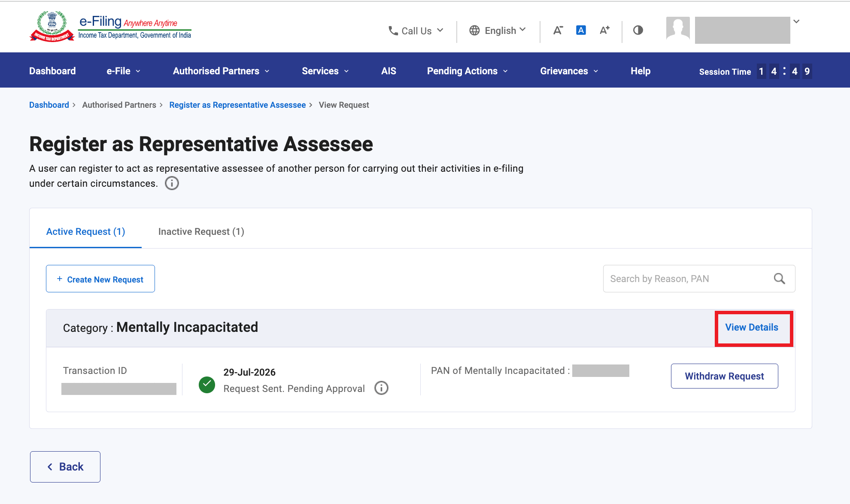Click the View Request breadcrumb text
This screenshot has width=850, height=504.
[344, 105]
